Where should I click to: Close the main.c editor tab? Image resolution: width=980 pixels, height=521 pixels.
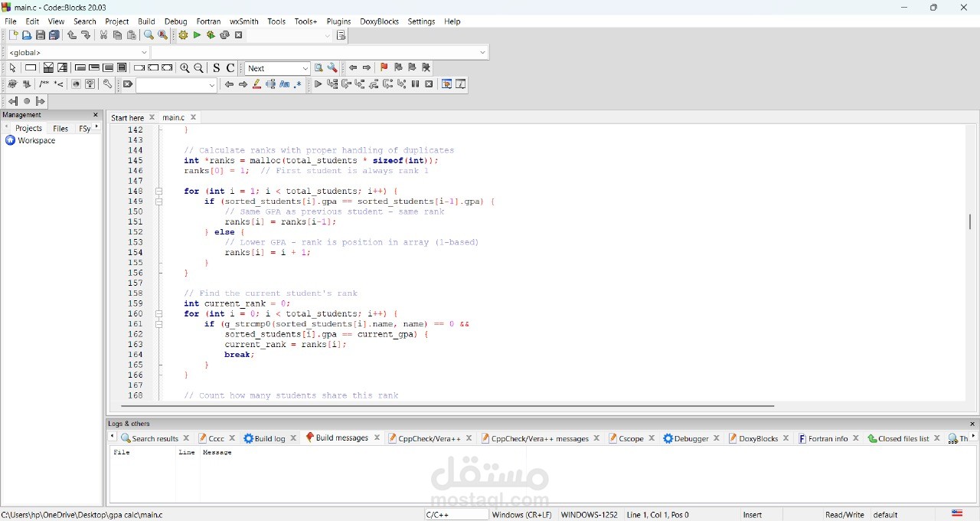tap(194, 117)
